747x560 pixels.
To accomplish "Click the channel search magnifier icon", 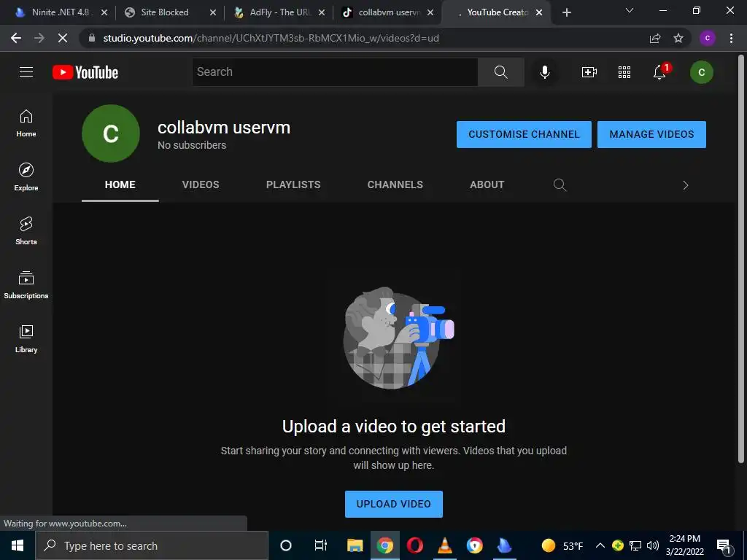I will [x=560, y=184].
